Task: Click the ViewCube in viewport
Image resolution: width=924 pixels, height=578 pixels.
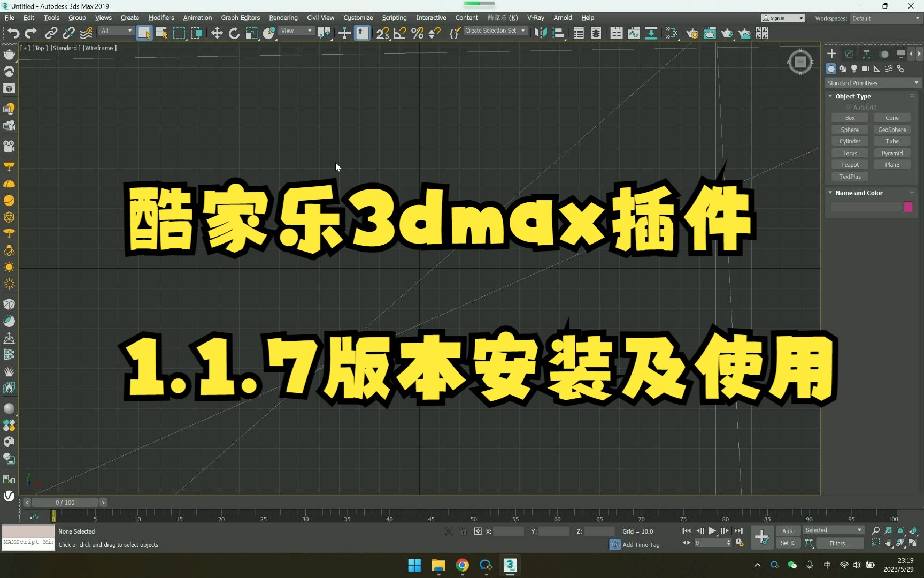Action: pyautogui.click(x=800, y=62)
